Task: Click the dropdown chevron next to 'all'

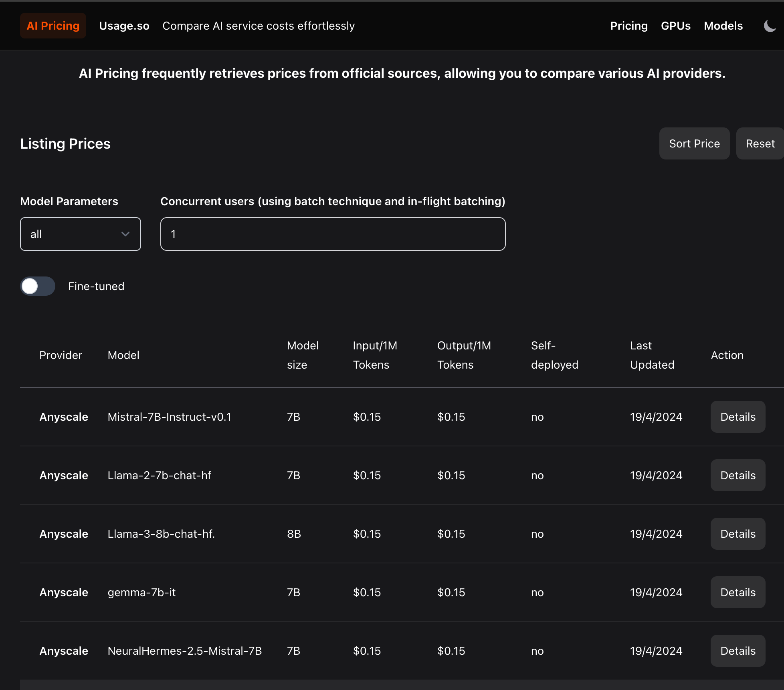Action: pos(125,234)
